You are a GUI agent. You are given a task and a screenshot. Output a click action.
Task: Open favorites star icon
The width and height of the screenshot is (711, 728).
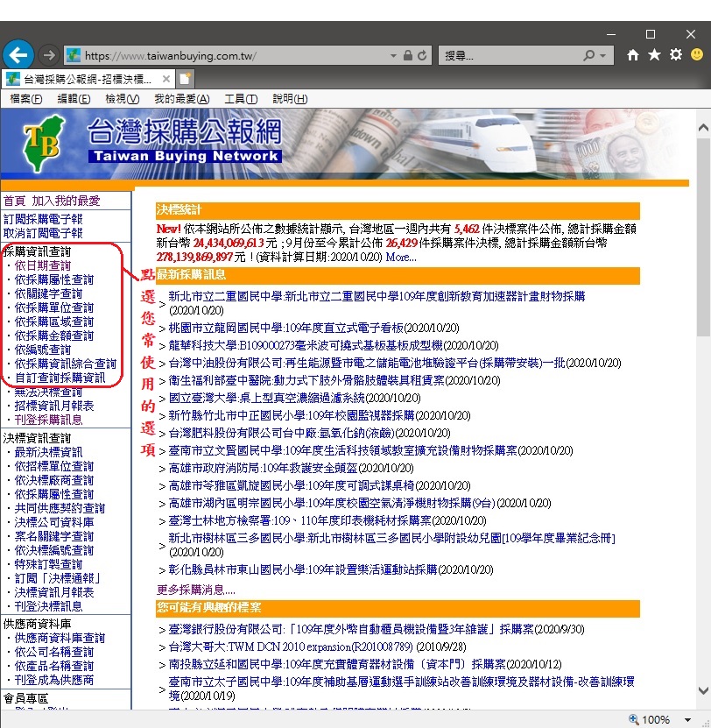click(x=654, y=55)
